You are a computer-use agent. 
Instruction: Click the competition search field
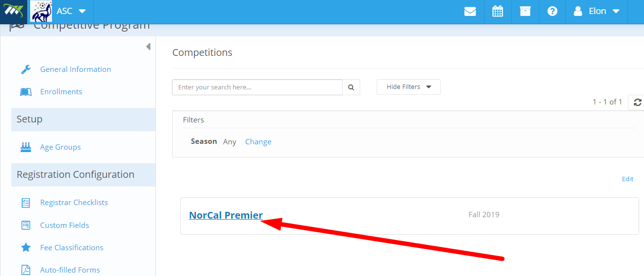[x=257, y=87]
